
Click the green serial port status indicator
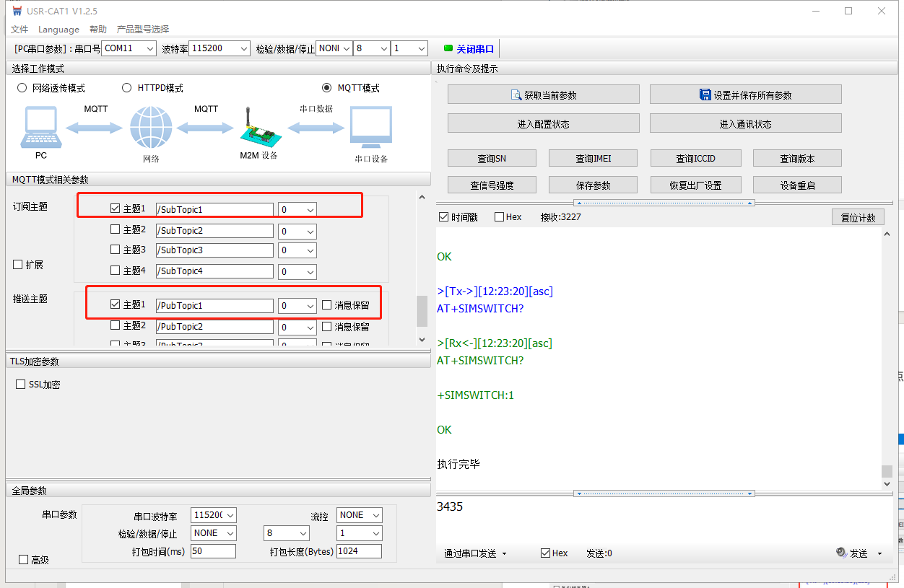point(448,49)
